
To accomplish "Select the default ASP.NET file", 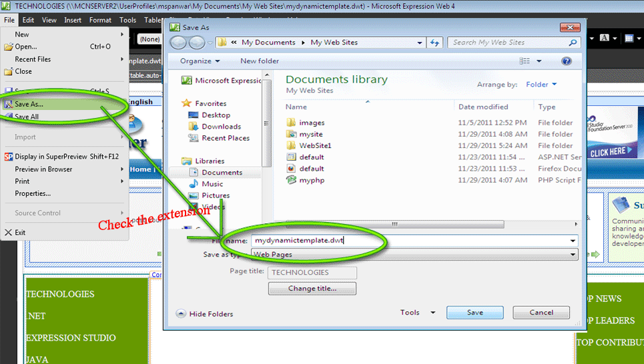I will 311,157.
